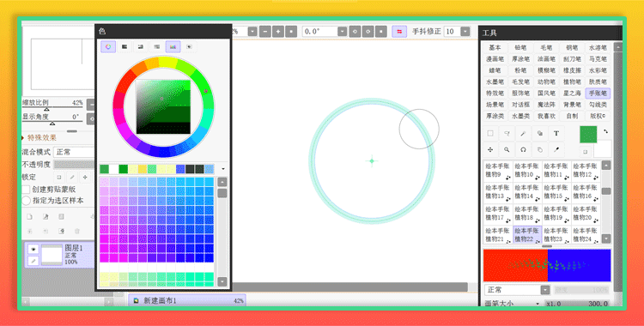Image resolution: width=644 pixels, height=326 pixels.
Task: Select the shape tool icon
Action: pyautogui.click(x=540, y=134)
